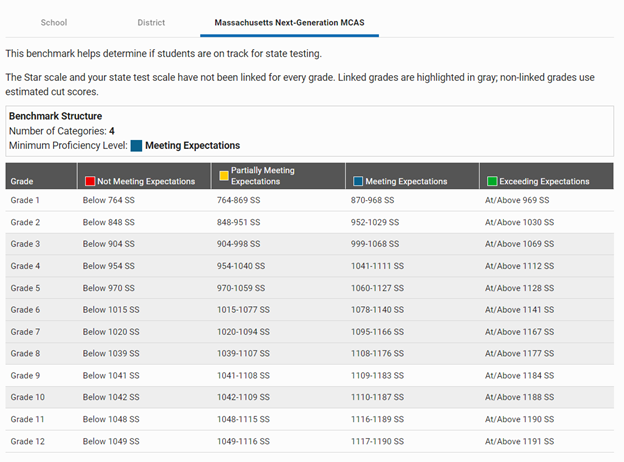The image size is (624, 462).
Task: Click cell 'Below 1049 SS'
Action: pos(111,441)
